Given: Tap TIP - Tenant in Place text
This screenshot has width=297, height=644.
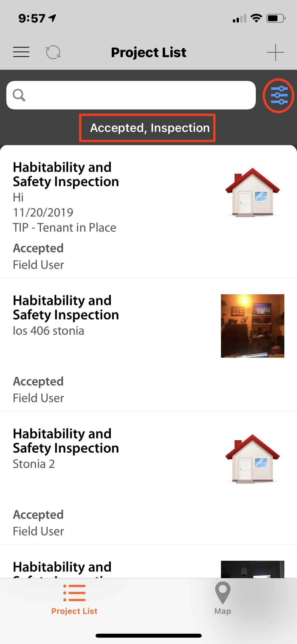Looking at the screenshot, I should [x=64, y=228].
